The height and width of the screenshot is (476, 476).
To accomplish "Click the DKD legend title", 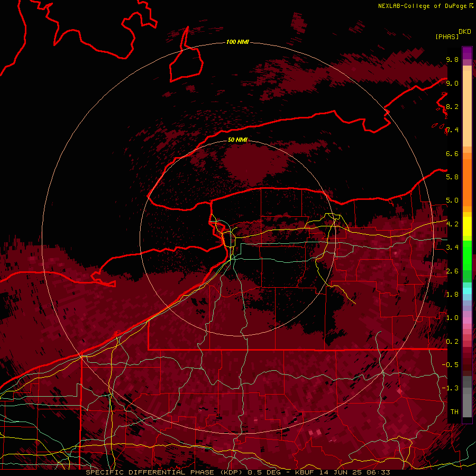I will pos(465,32).
